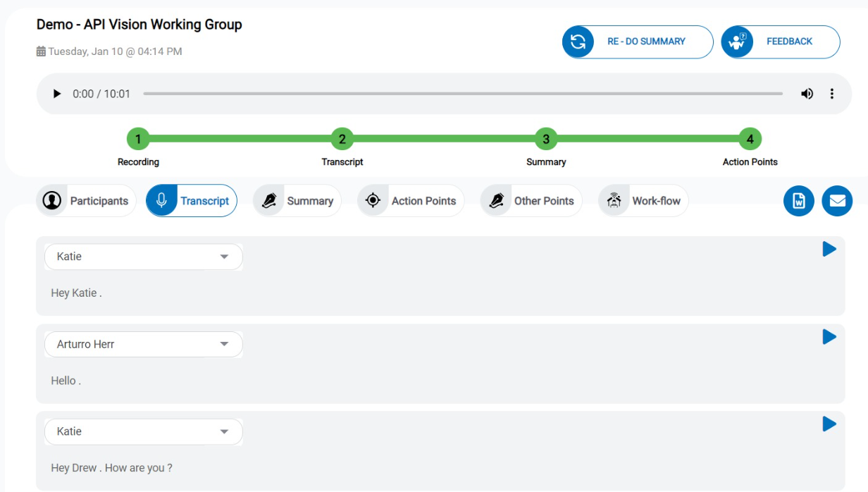
Task: Open audio player more options menu
Action: click(x=832, y=94)
